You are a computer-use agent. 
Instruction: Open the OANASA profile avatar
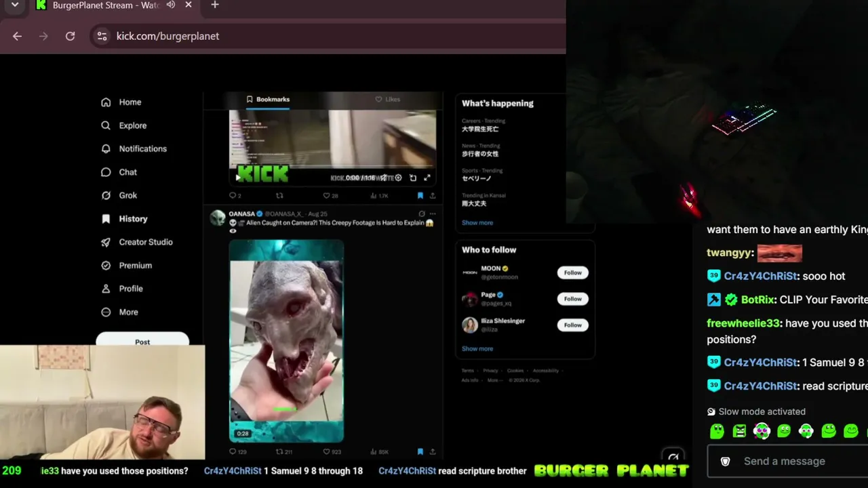[218, 218]
